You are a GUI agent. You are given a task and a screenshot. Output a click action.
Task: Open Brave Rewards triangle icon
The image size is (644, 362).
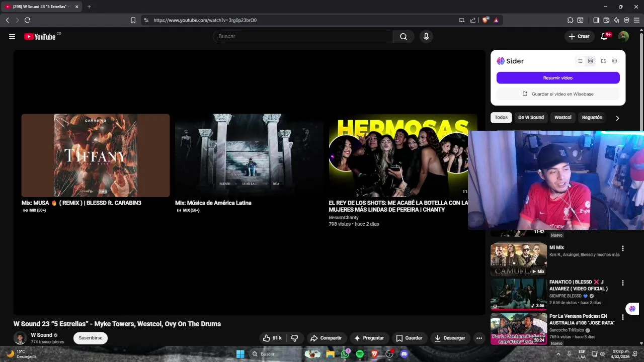click(x=496, y=20)
